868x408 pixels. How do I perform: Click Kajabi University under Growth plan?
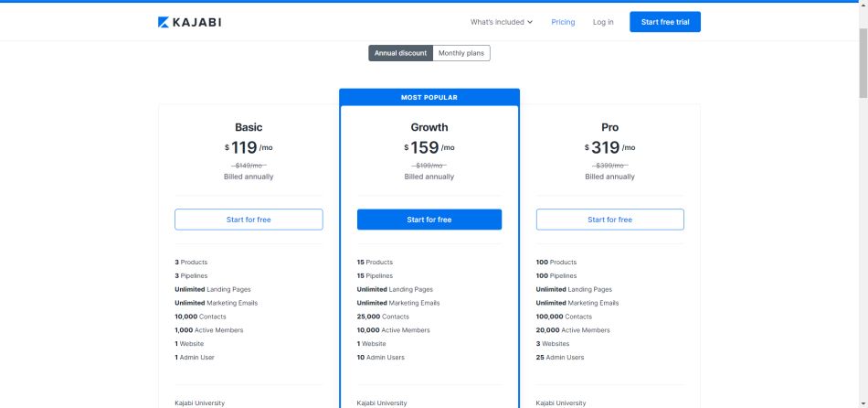[381, 403]
